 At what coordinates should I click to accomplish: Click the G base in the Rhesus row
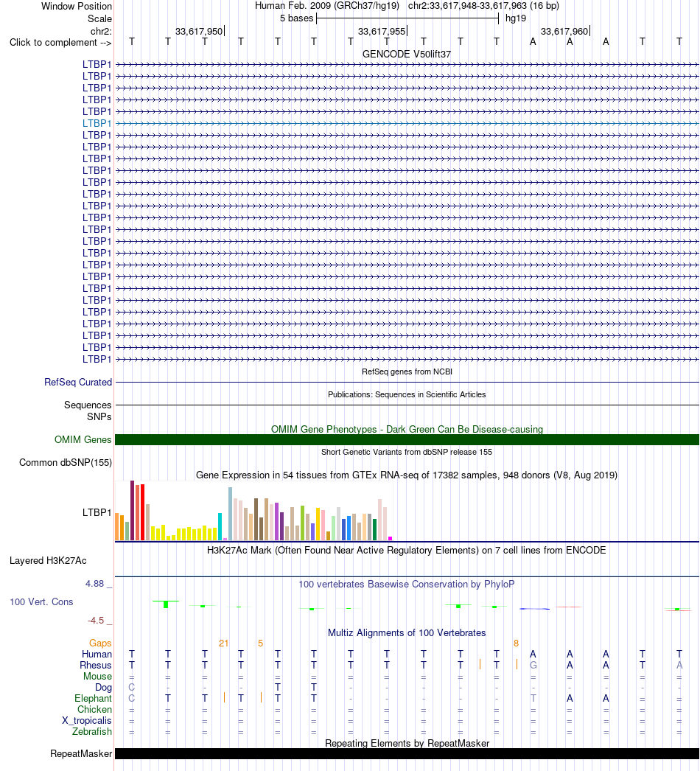(533, 666)
